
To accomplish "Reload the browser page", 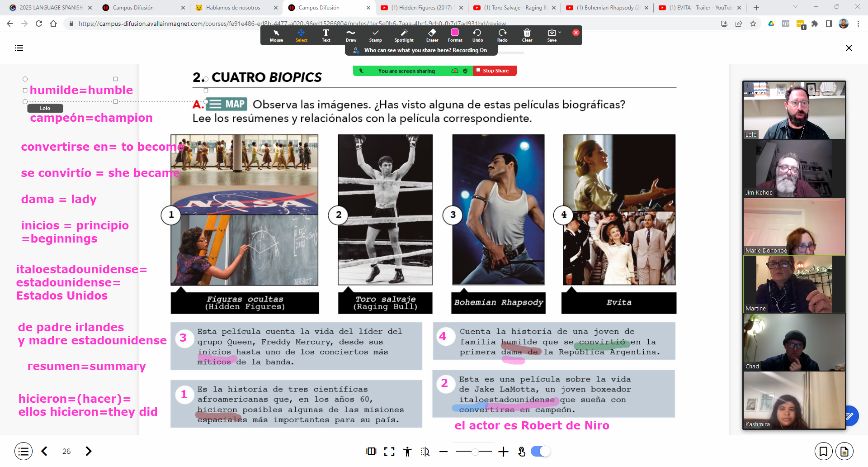I will 39,24.
